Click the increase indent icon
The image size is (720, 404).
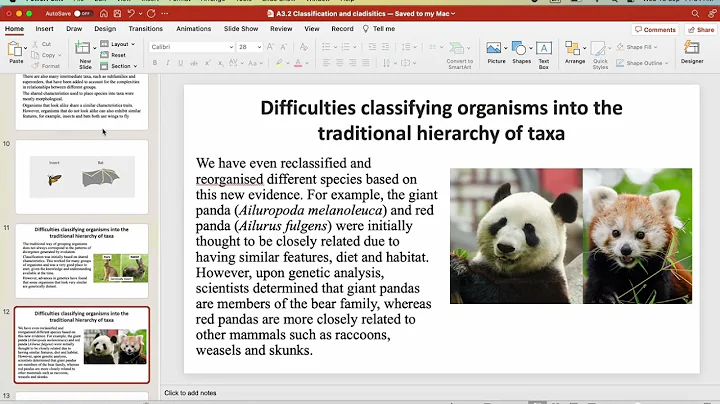385,47
